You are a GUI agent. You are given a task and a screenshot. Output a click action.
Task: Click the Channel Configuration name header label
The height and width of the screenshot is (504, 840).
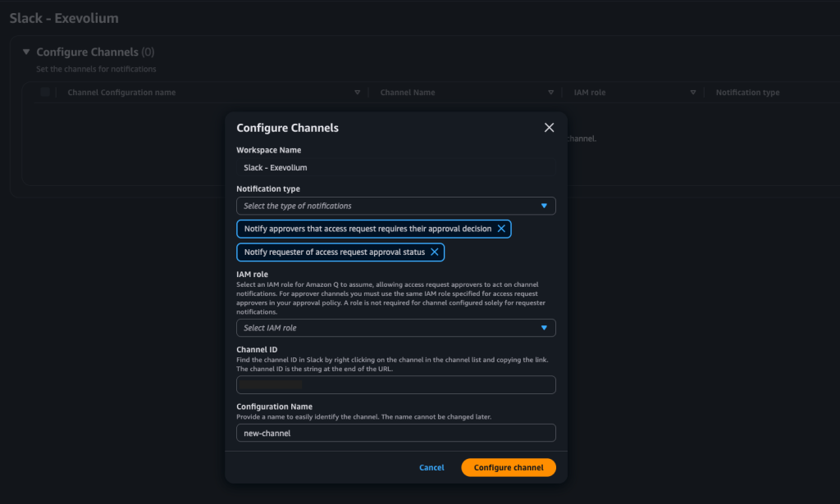pos(121,93)
